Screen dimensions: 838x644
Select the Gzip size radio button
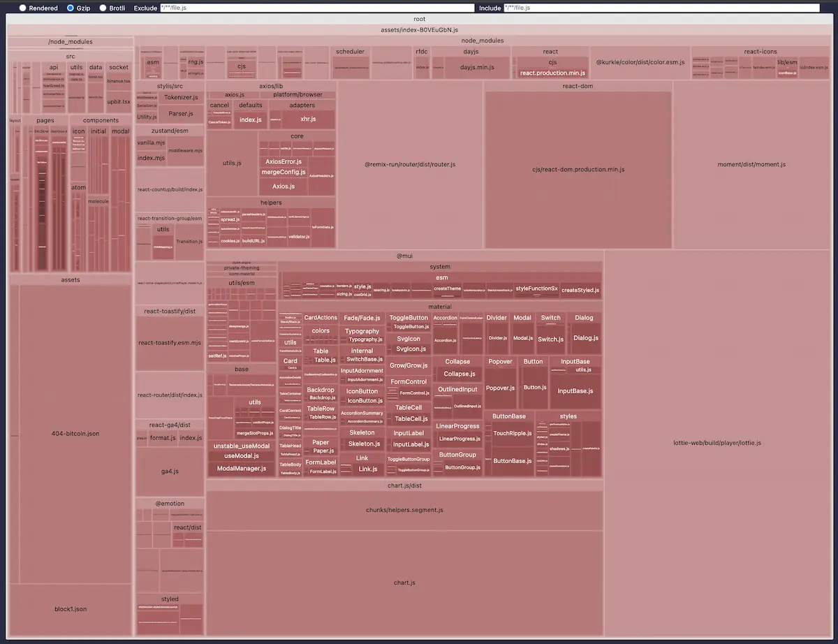[71, 8]
